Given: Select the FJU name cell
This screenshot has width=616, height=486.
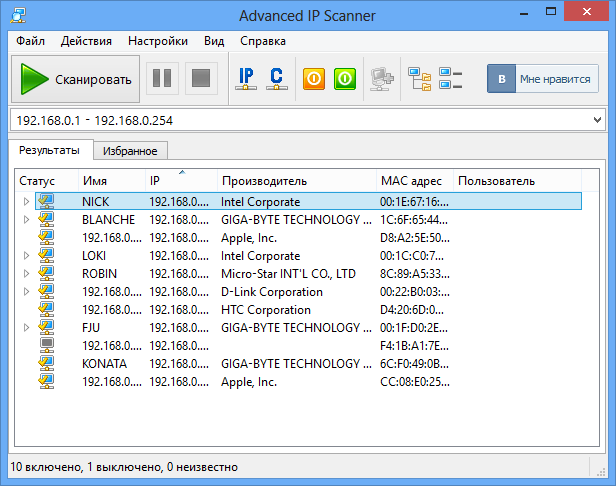Looking at the screenshot, I should tap(91, 328).
